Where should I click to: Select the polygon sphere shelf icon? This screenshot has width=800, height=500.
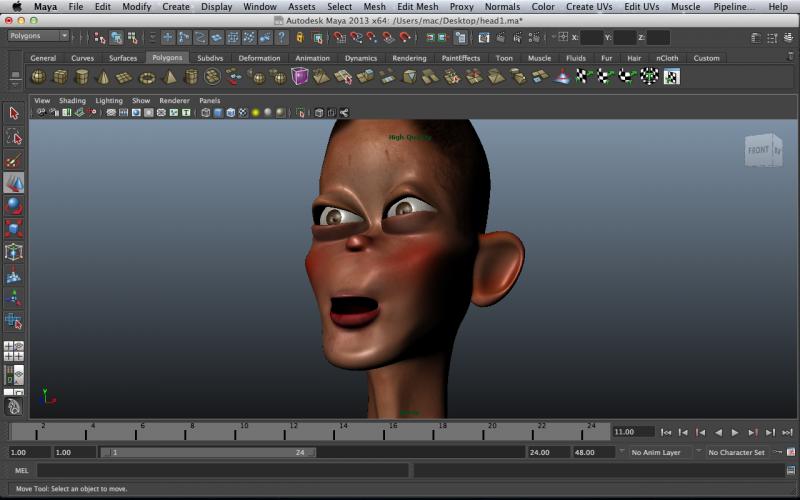(x=38, y=77)
